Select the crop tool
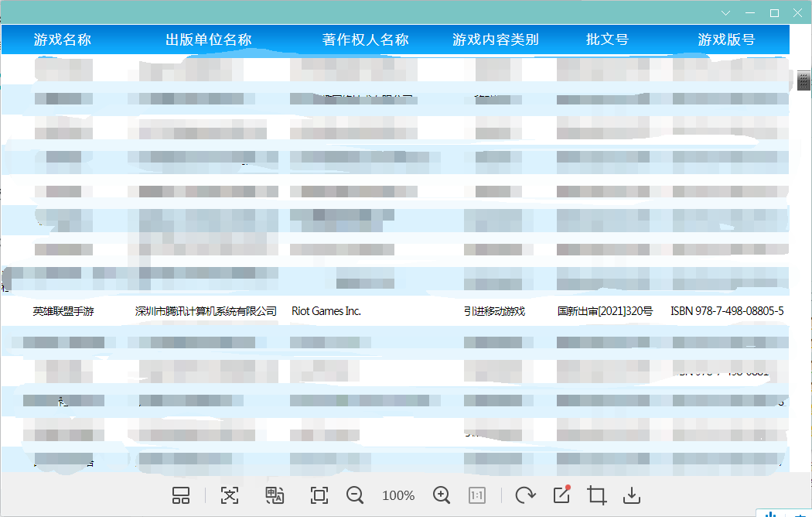This screenshot has width=812, height=517. point(596,496)
